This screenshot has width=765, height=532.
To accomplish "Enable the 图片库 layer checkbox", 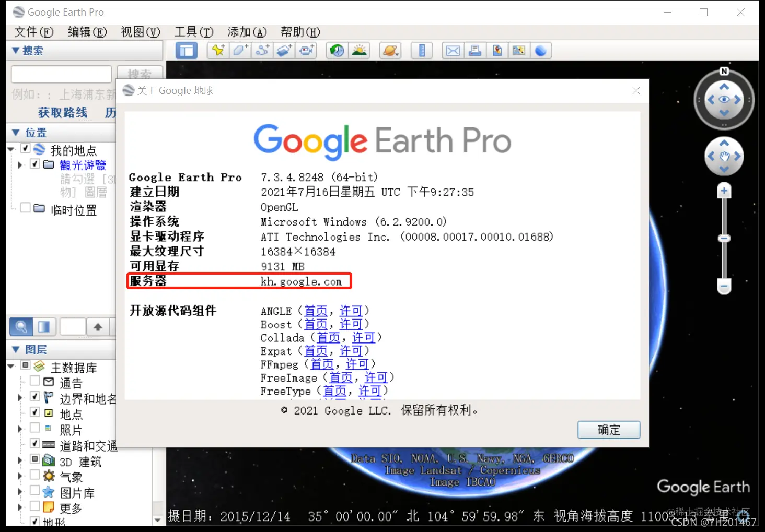I will 35,490.
